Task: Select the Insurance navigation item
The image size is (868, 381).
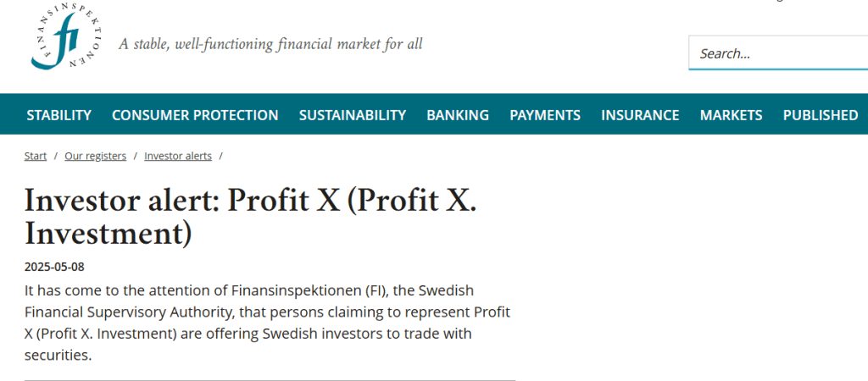Action: coord(641,115)
